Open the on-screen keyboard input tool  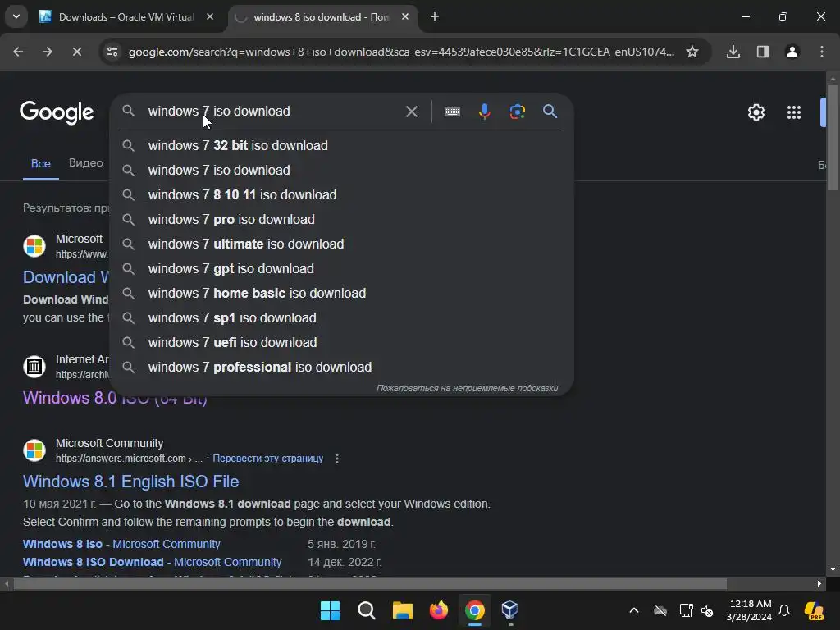pyautogui.click(x=452, y=112)
